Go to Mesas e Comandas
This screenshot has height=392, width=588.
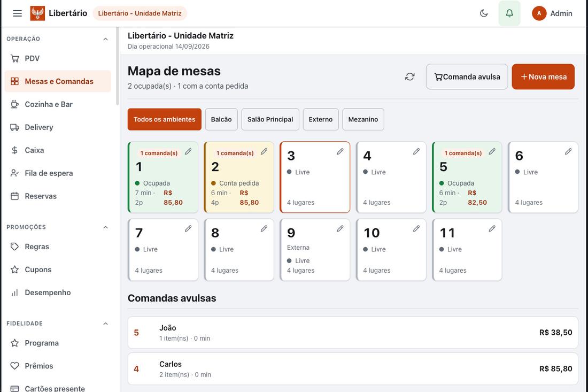pos(58,81)
